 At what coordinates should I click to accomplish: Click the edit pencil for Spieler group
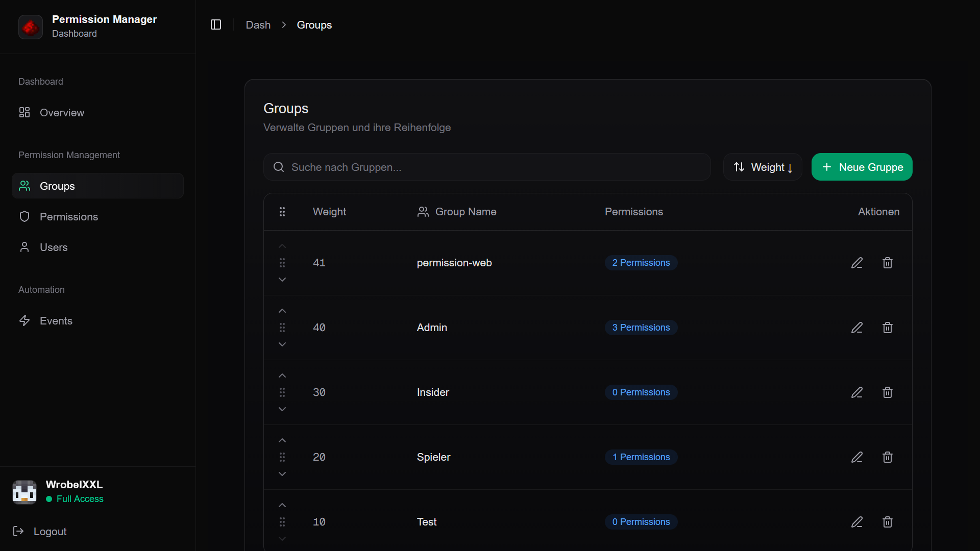856,457
